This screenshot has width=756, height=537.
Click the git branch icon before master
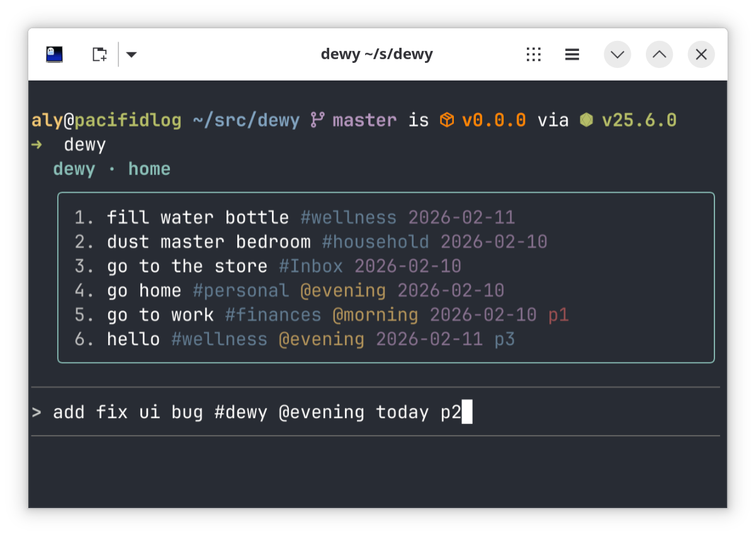[x=318, y=120]
